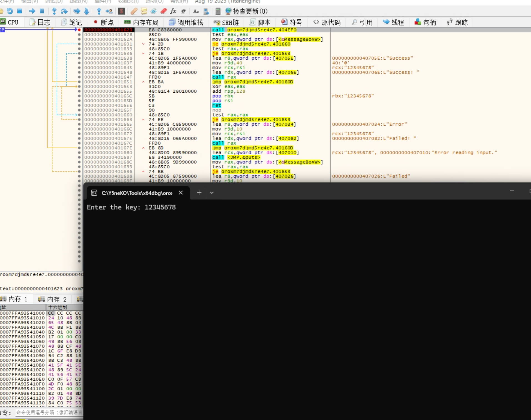
Task: Open the SEH链 tab
Action: [226, 22]
